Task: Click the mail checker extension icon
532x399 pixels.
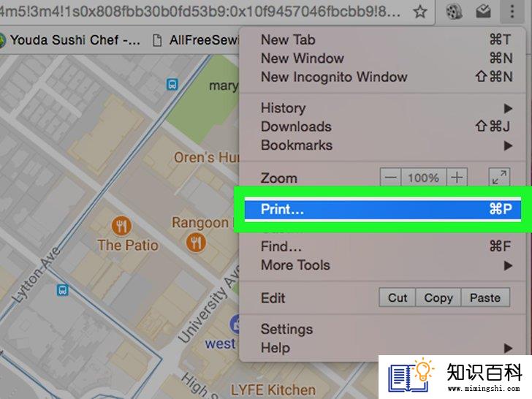Action: click(x=483, y=12)
